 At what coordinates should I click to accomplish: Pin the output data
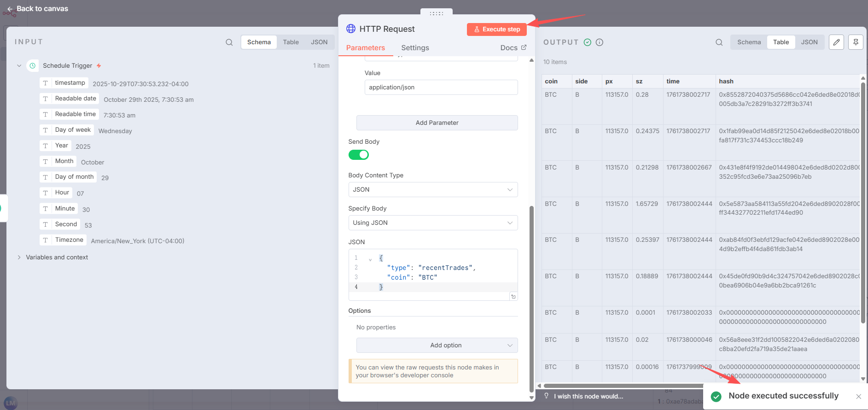[856, 42]
